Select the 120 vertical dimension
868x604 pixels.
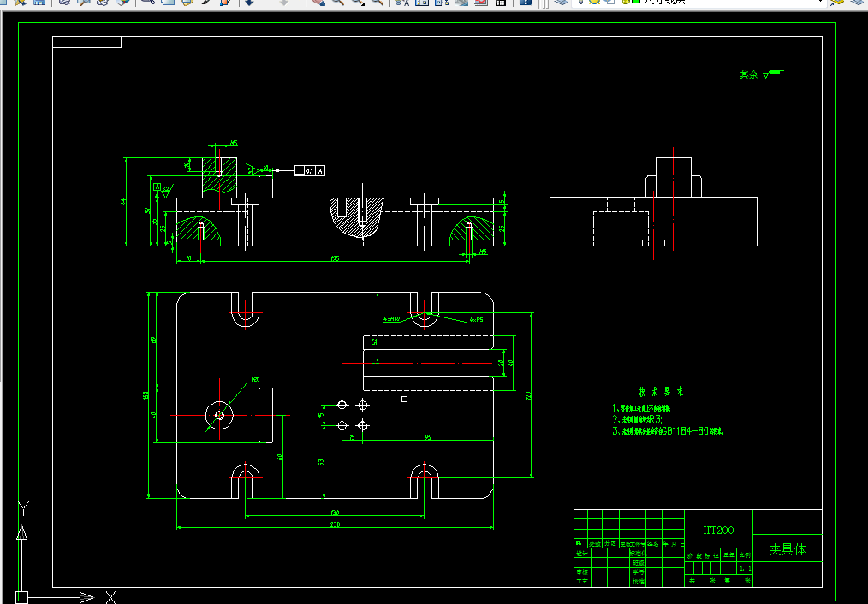pos(529,395)
